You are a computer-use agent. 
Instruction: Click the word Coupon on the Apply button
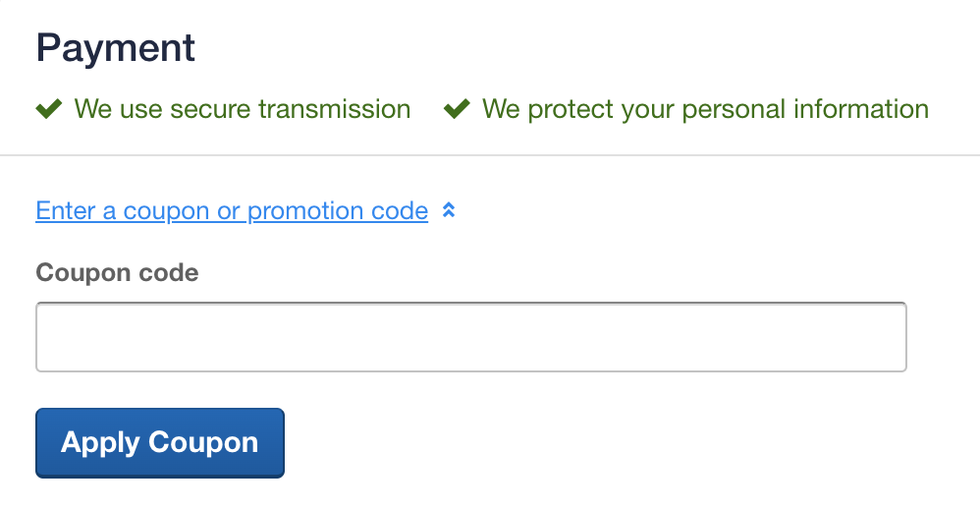pos(203,443)
